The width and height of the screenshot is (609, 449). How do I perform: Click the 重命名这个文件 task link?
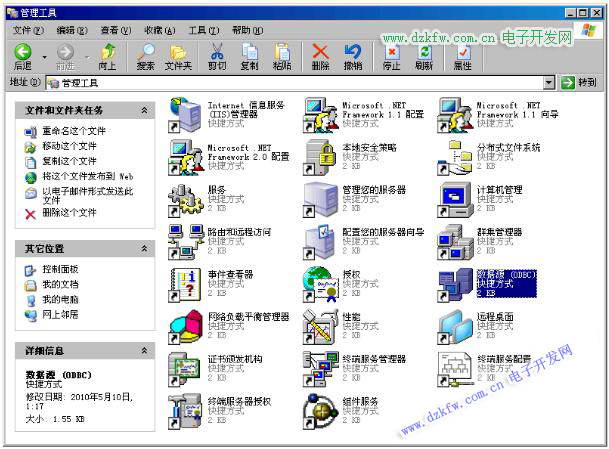point(73,131)
